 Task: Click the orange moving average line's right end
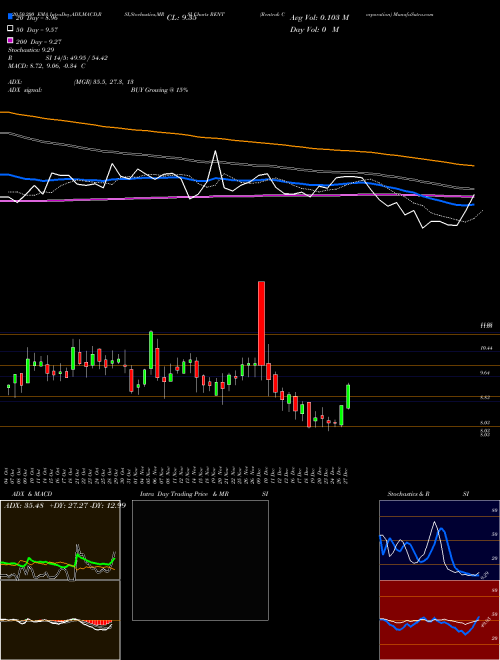pos(473,166)
